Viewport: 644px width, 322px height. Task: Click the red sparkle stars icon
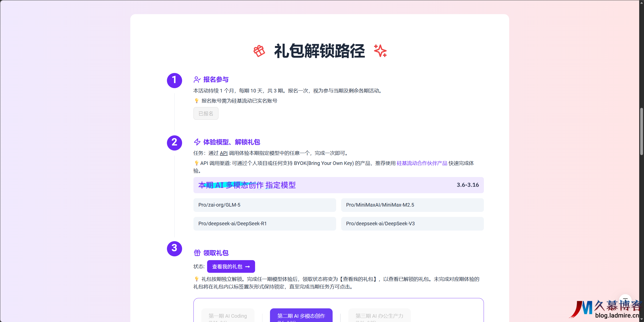click(x=380, y=51)
